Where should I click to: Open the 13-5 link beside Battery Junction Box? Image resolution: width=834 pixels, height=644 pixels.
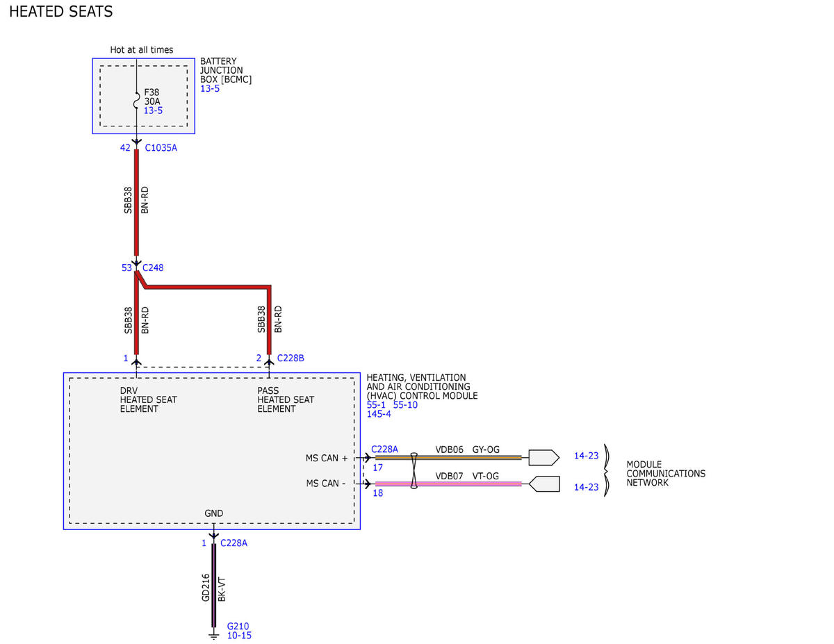(x=210, y=89)
